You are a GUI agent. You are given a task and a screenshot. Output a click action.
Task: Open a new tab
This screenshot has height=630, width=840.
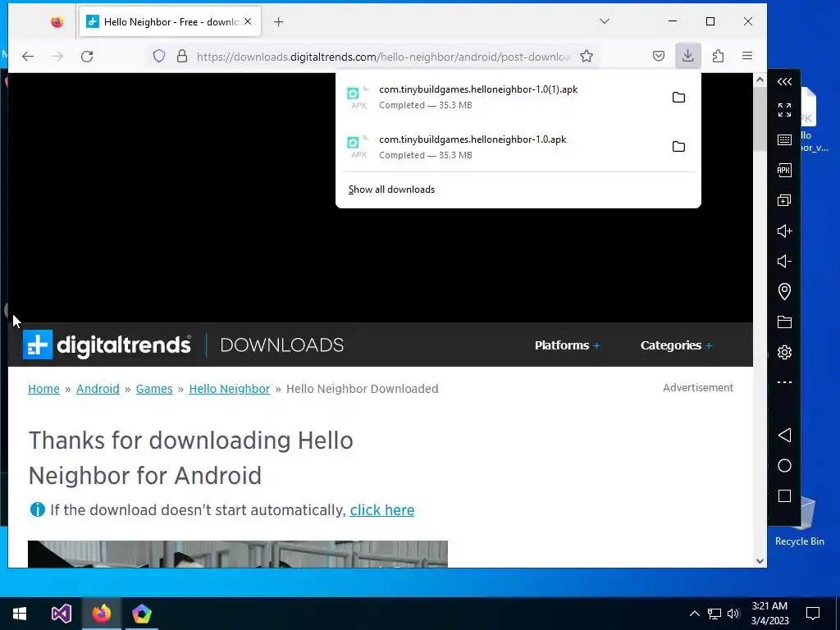(279, 22)
